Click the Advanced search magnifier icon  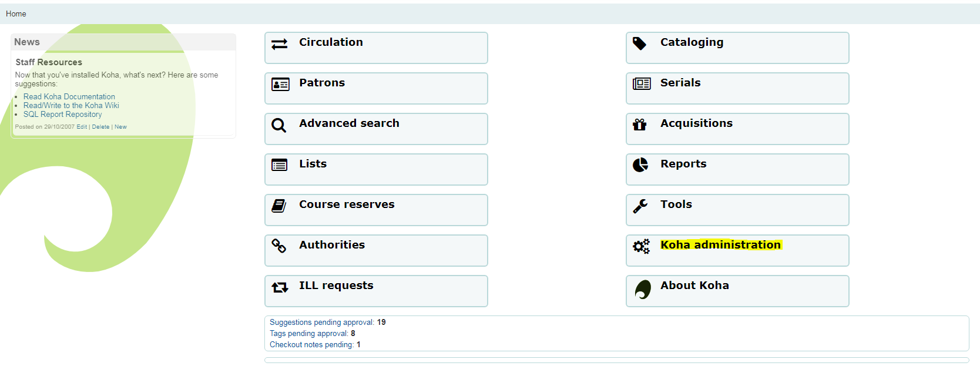[279, 125]
